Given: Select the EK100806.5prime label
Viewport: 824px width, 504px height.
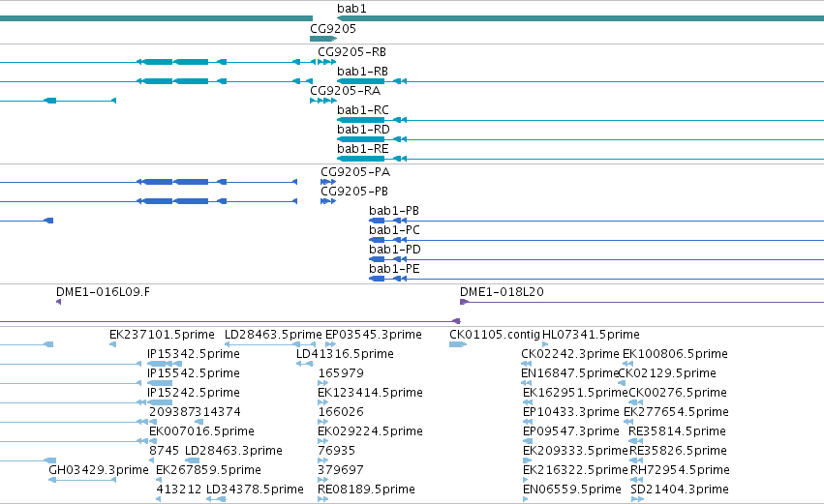Looking at the screenshot, I should tap(675, 354).
